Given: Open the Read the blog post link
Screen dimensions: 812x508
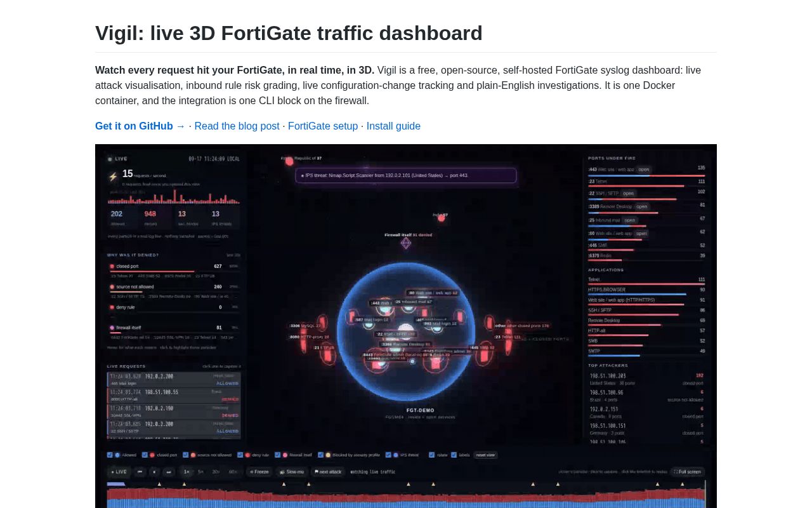Looking at the screenshot, I should 237,126.
